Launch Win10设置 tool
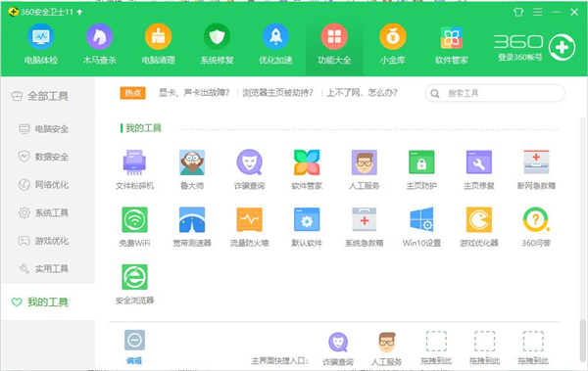Image resolution: width=588 pixels, height=371 pixels. (421, 227)
